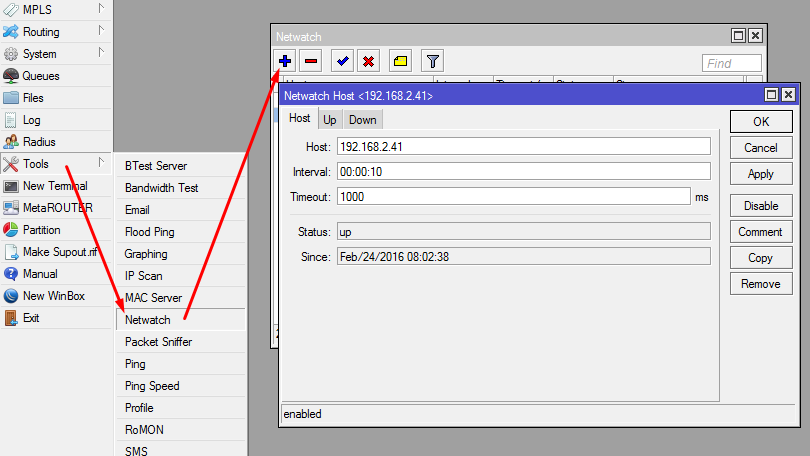Select Flood Ping menu entry
Viewport: 810px width, 456px height.
click(180, 232)
